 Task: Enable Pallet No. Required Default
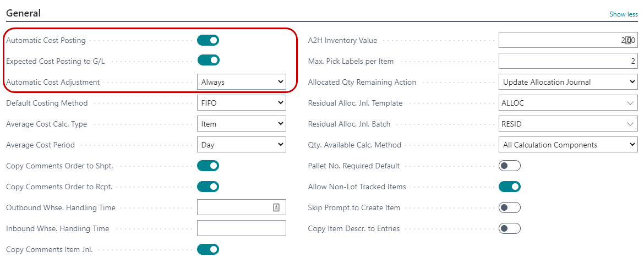[509, 166]
